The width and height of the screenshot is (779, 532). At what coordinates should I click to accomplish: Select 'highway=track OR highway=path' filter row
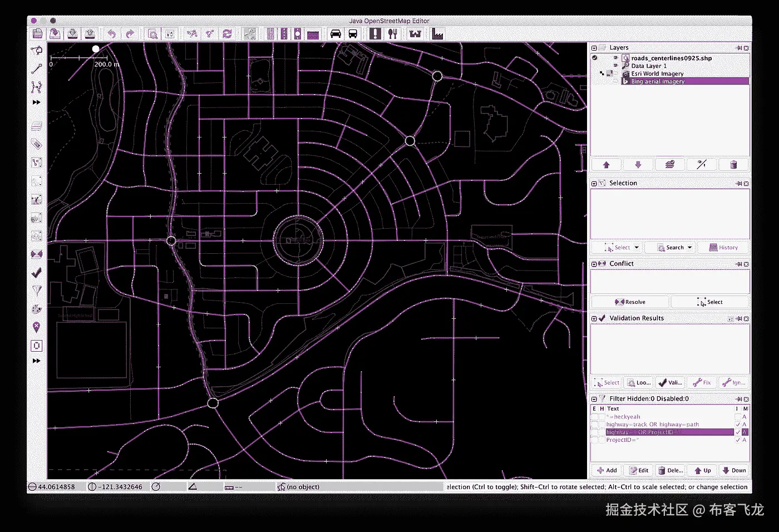pyautogui.click(x=652, y=425)
